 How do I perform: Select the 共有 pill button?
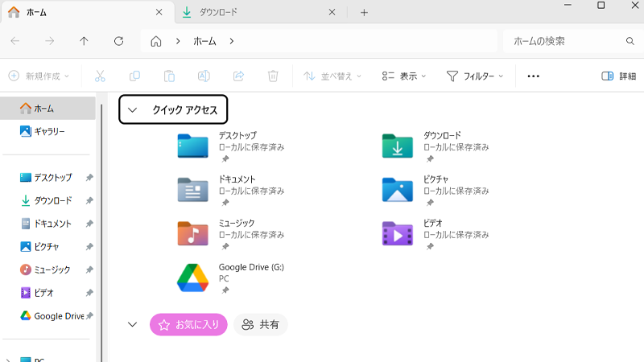(x=260, y=325)
